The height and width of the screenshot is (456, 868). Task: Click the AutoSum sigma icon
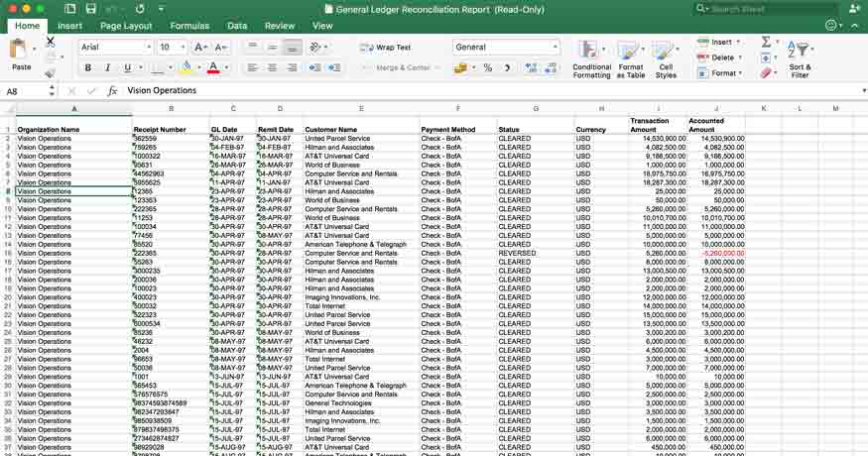[x=766, y=43]
